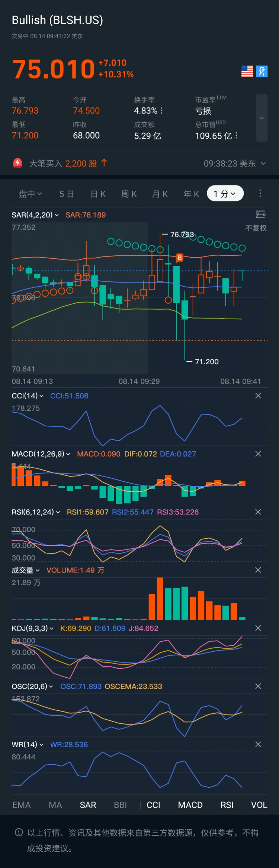
Task: Toggle RSI sub-indicator in bottom bar
Action: pos(227,805)
